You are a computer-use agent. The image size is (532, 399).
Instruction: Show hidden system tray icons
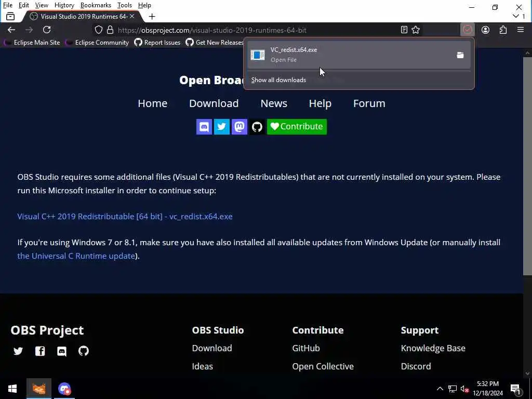(440, 389)
